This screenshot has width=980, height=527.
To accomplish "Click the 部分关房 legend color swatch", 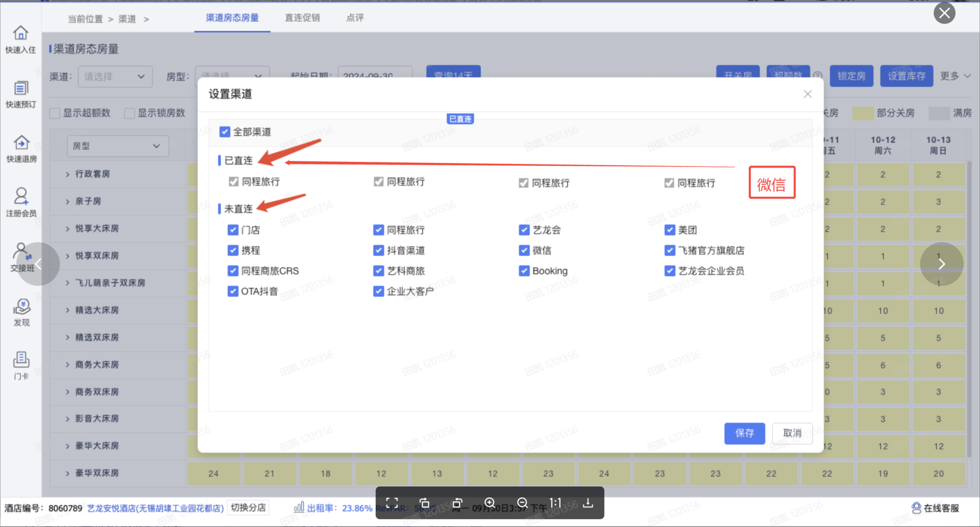I will [863, 113].
